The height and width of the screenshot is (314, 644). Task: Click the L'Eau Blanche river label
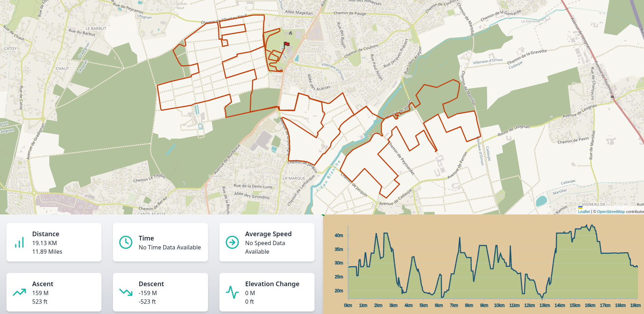click(x=328, y=176)
